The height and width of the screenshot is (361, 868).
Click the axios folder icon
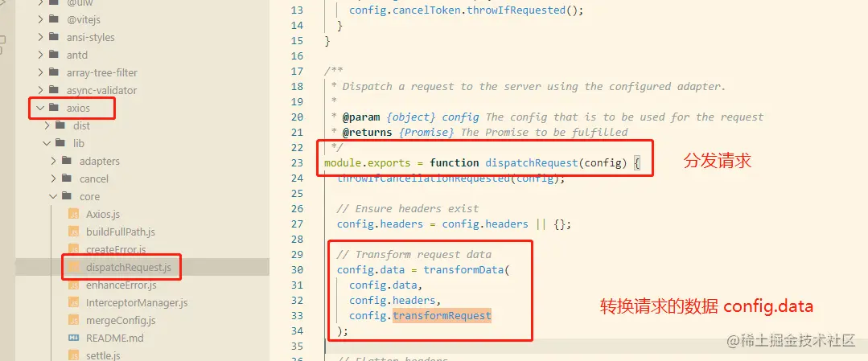(x=54, y=108)
